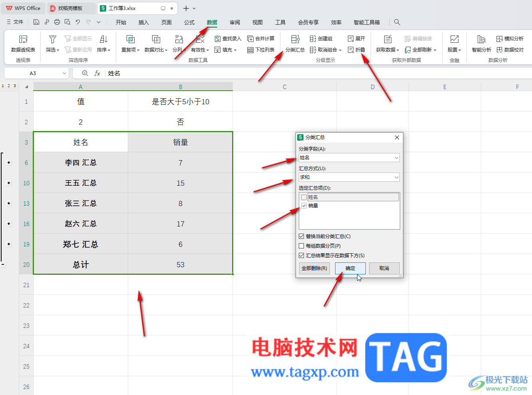This screenshot has width=532, height=395.
Task: Open 取消组合 ungroup dropdown
Action: click(326, 50)
